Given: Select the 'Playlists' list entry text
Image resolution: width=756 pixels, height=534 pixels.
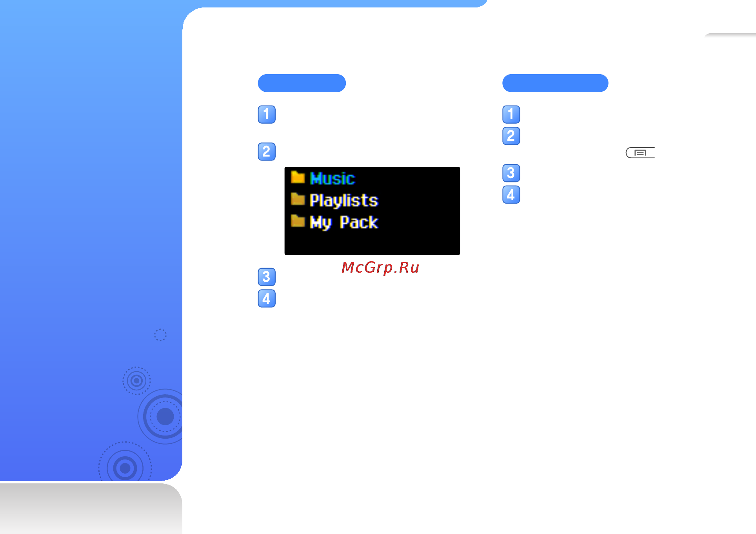Looking at the screenshot, I should (x=343, y=200).
